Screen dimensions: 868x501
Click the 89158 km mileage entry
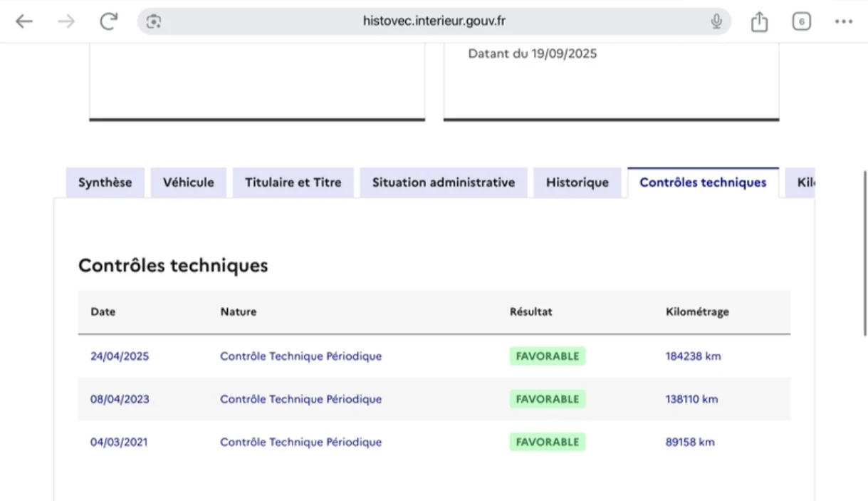click(690, 442)
